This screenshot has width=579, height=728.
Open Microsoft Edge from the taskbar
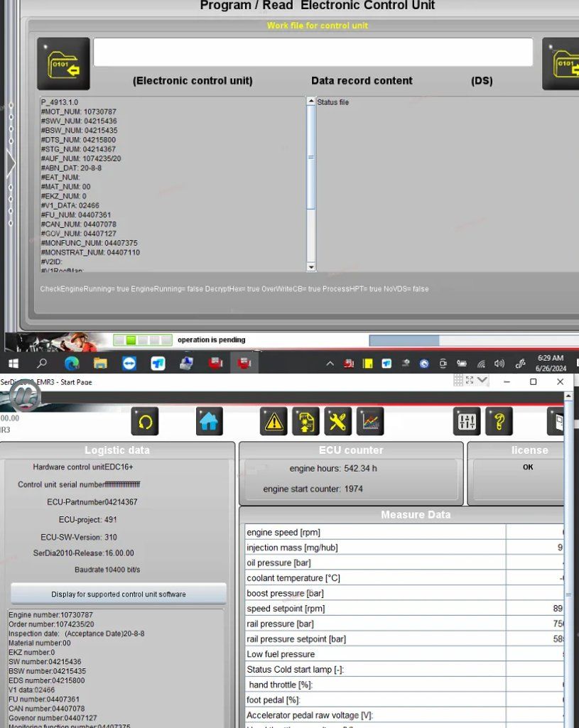(72, 363)
